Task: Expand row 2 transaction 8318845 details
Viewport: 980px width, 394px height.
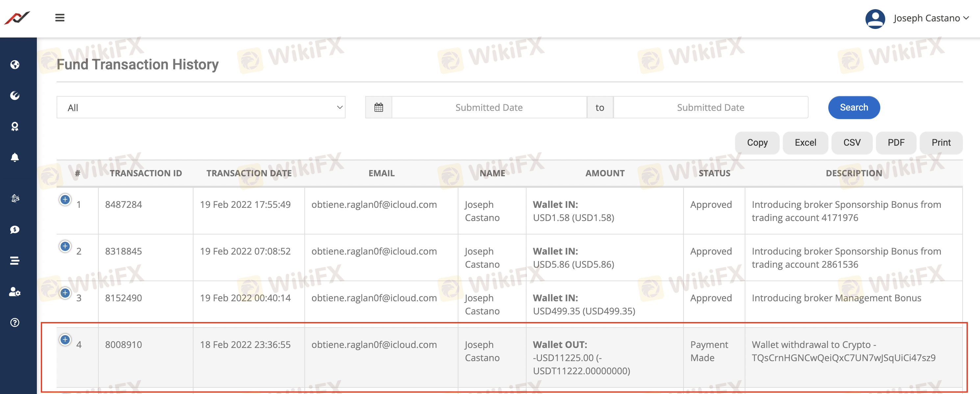Action: point(65,246)
